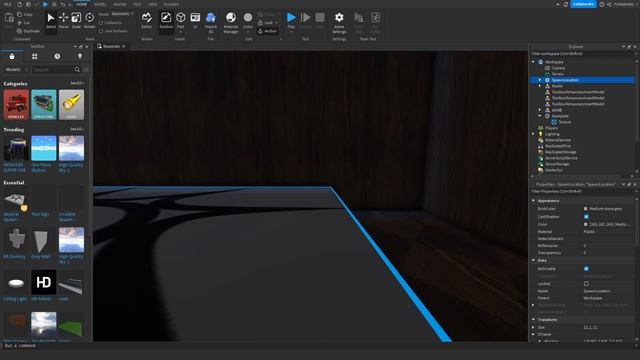
Task: Click the undo arrow in title bar
Action: 62,4
